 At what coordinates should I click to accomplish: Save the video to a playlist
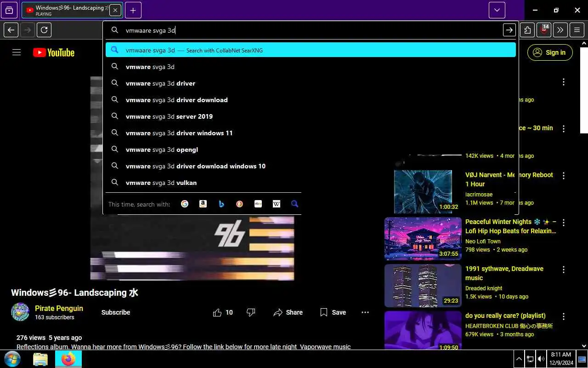tap(333, 312)
